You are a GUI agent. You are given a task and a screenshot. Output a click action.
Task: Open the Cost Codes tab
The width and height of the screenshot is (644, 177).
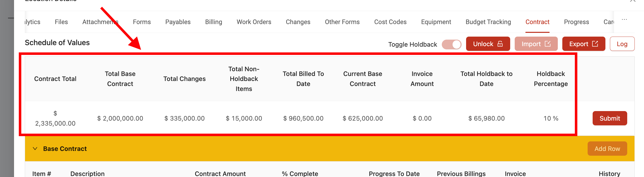pos(390,22)
